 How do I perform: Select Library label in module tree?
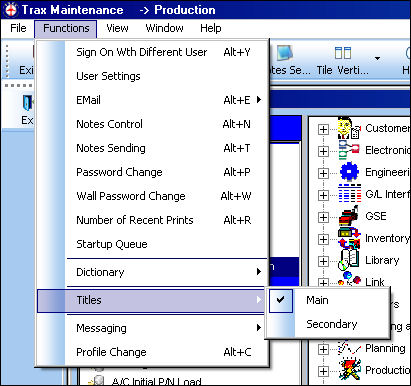point(382,260)
